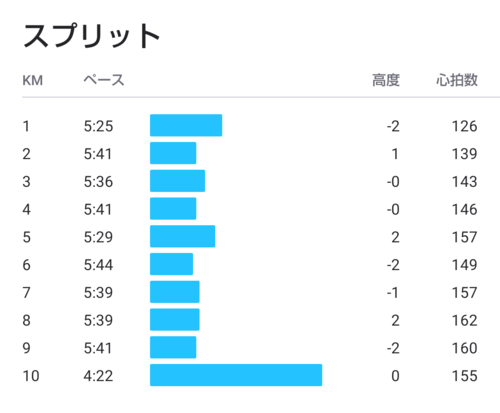Click the スプリット section heading

coord(92,36)
